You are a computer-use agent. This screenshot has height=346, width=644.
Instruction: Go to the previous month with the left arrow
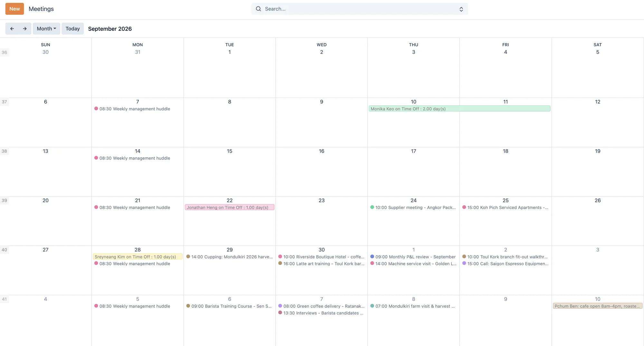click(12, 29)
